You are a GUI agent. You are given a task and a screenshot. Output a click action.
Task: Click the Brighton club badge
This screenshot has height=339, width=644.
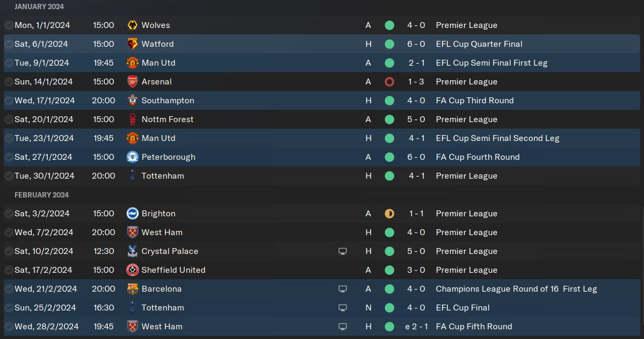coord(132,214)
